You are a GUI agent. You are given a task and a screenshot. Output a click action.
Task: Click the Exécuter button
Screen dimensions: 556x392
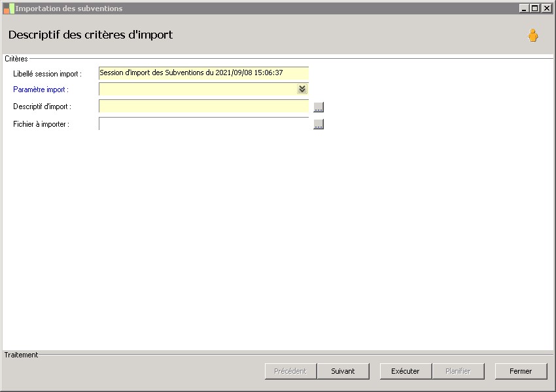[x=406, y=371]
